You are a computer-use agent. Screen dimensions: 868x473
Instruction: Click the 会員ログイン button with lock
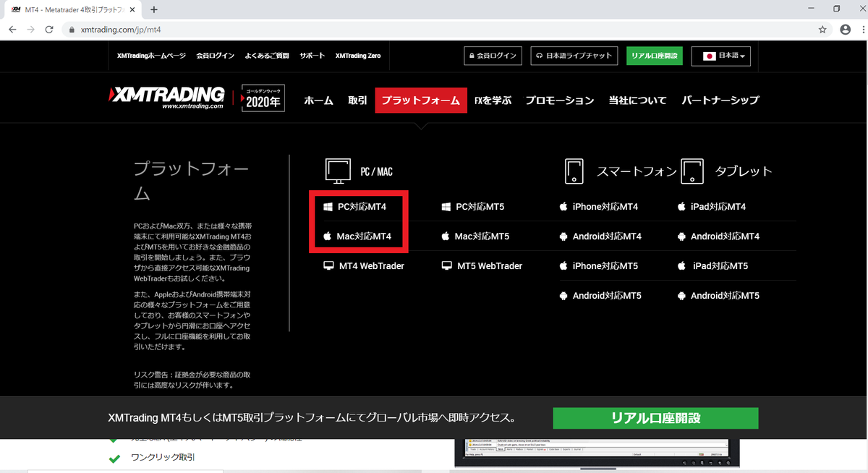point(493,56)
